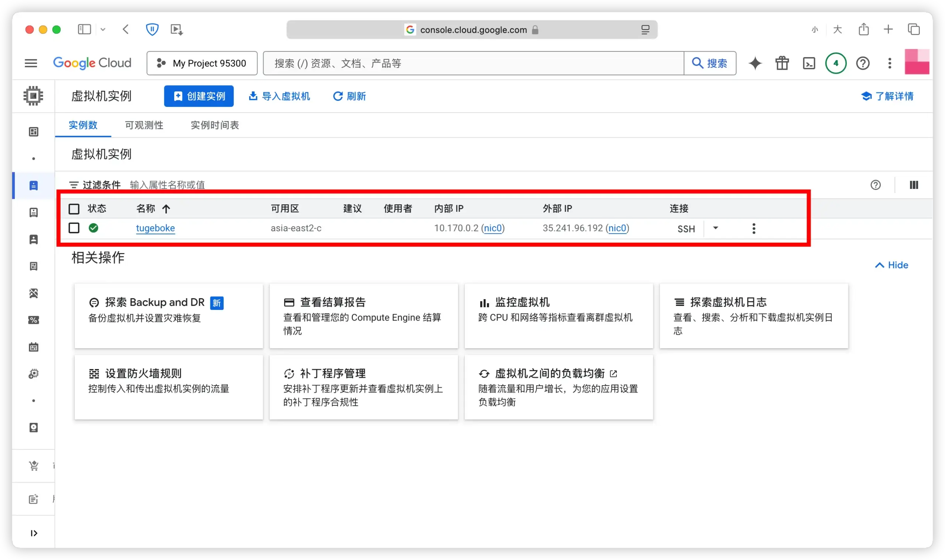Open column display options icon
The height and width of the screenshot is (560, 945).
click(914, 185)
